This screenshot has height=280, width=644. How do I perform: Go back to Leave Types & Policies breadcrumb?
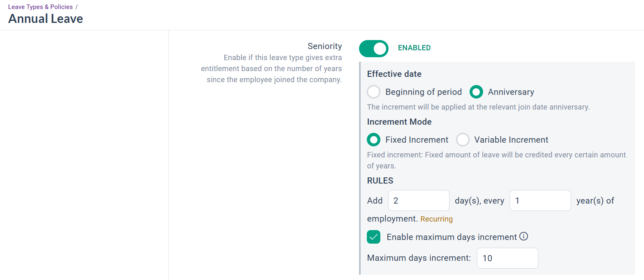click(x=40, y=7)
